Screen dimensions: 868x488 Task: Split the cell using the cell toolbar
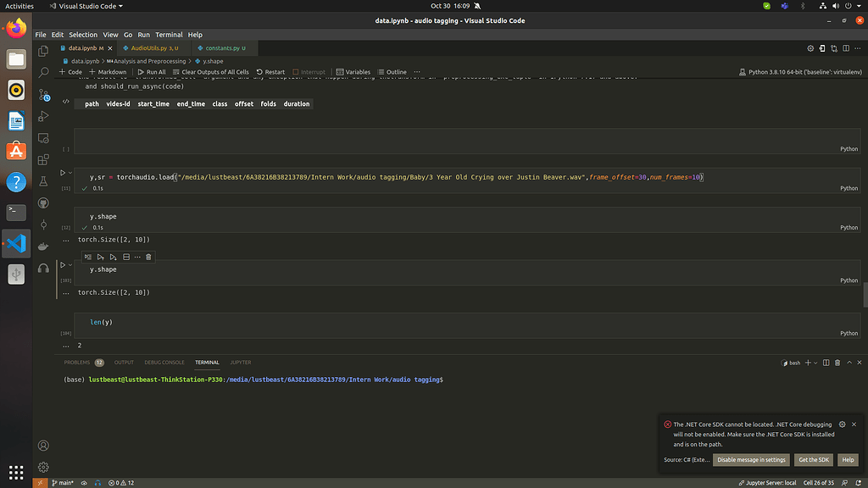(125, 256)
